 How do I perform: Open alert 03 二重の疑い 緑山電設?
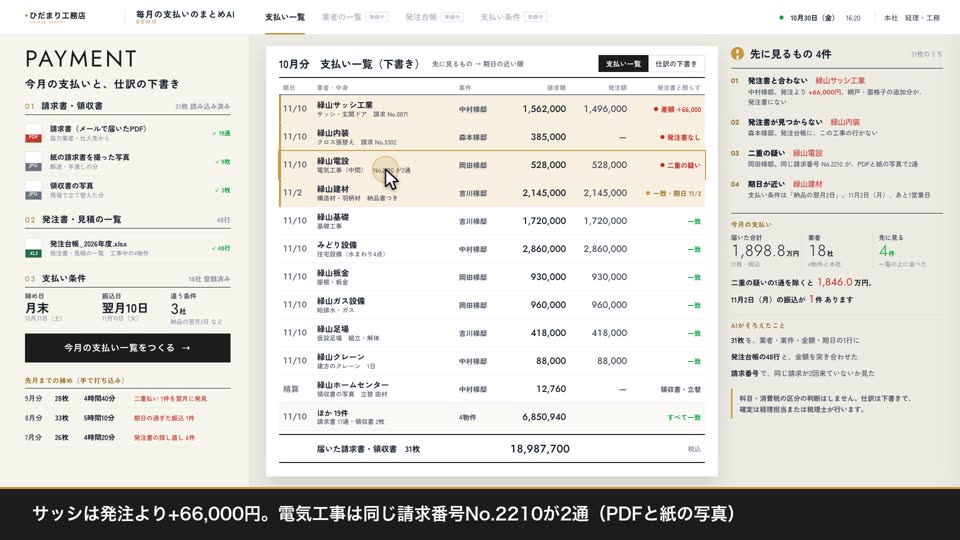836,158
